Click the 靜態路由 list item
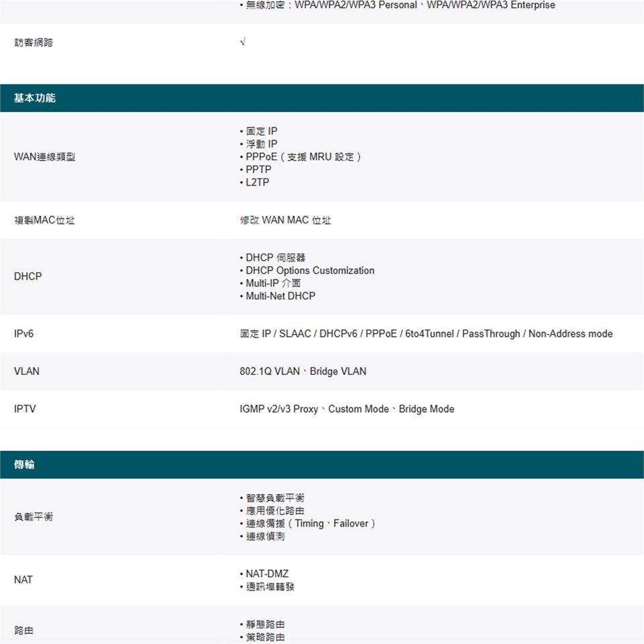644x644 pixels. pyautogui.click(x=265, y=625)
